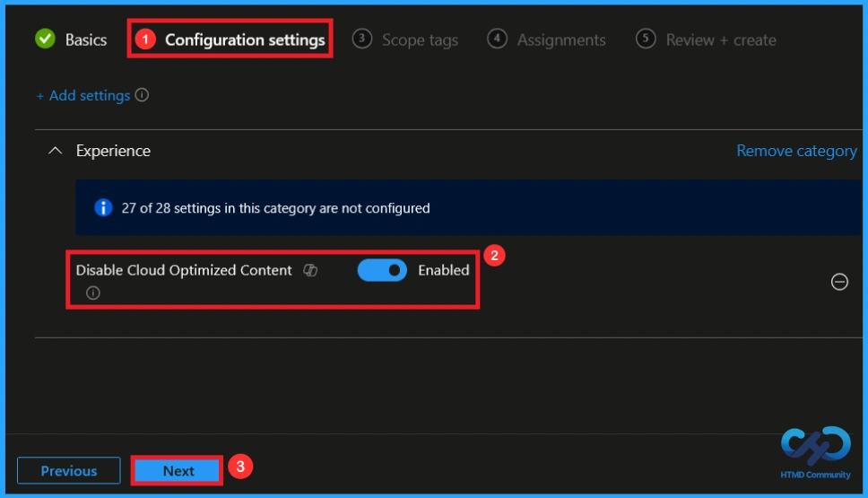Open info icon under Disable Cloud Optimized Content
Viewport: 868px width, 498px height.
93,293
